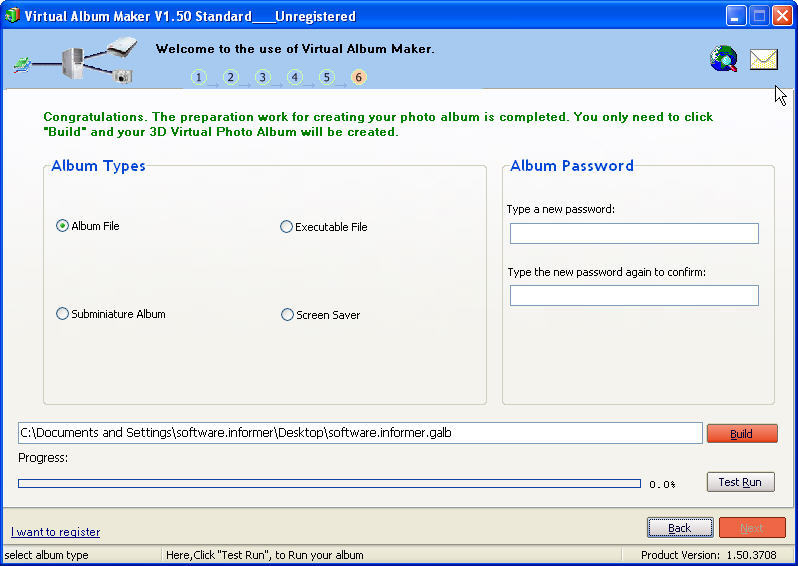The height and width of the screenshot is (566, 798).
Task: Click the 'Album Password' group heading
Action: point(572,166)
